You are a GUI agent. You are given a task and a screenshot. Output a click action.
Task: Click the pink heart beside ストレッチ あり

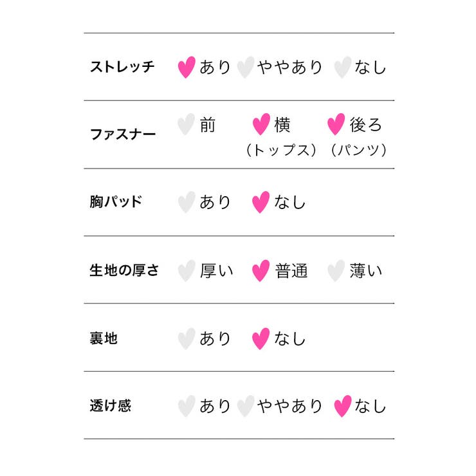(187, 67)
